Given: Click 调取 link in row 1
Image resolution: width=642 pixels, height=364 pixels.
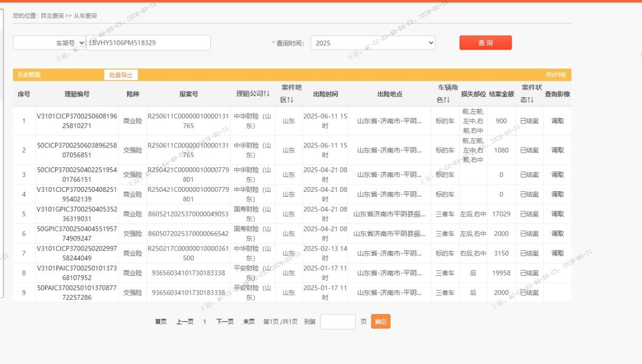Looking at the screenshot, I should point(557,121).
